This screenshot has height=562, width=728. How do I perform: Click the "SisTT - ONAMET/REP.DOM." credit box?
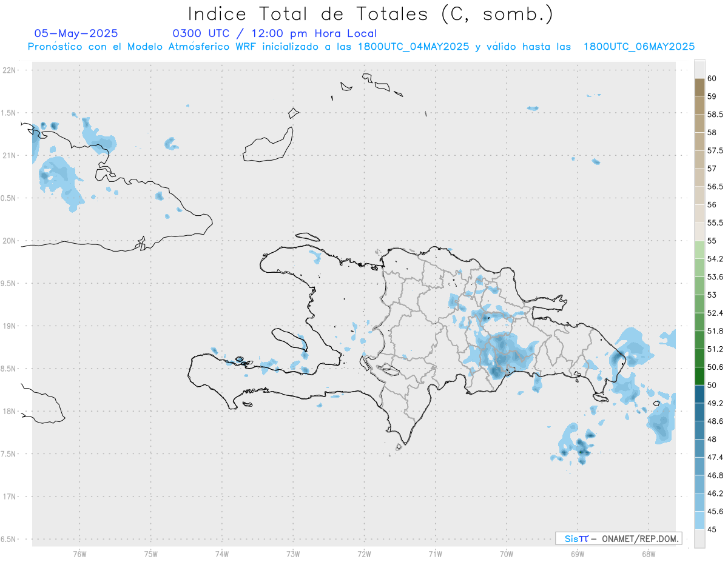618,538
